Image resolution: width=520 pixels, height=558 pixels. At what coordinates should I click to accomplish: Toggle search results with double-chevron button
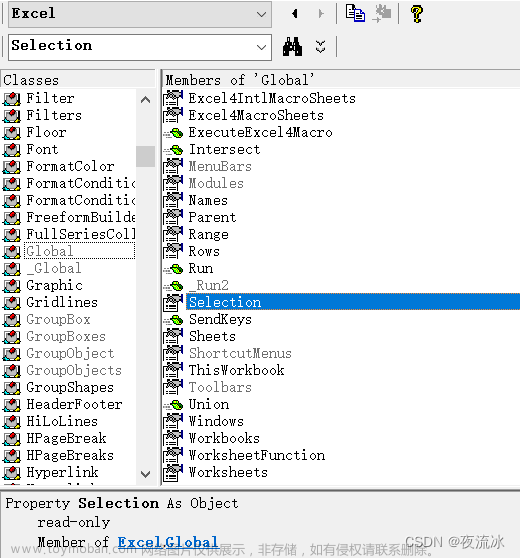click(320, 47)
